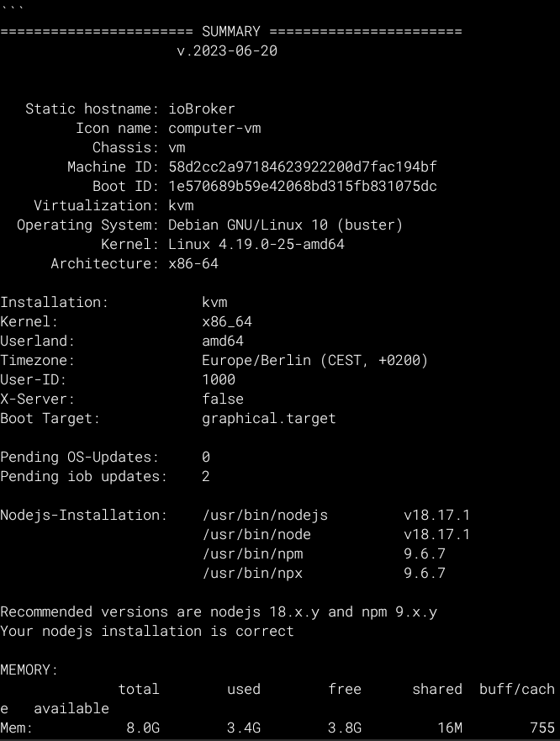Click the /usr/bin/npm path
560x741 pixels.
coord(252,553)
